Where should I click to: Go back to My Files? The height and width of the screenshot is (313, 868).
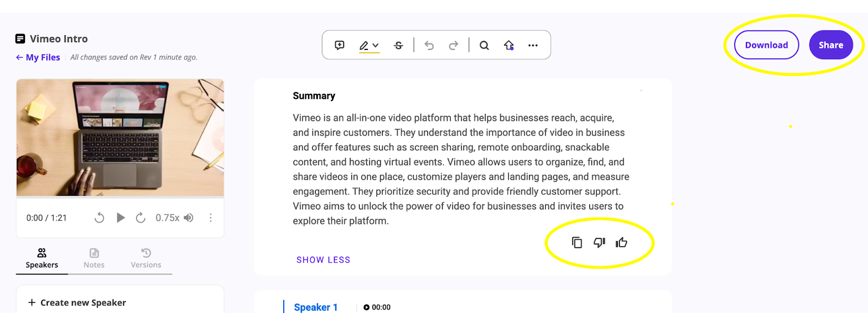(x=38, y=58)
